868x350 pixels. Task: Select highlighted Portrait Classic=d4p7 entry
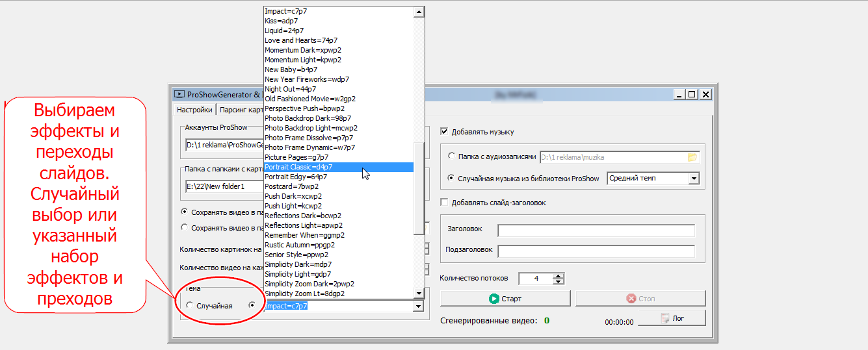(x=339, y=167)
